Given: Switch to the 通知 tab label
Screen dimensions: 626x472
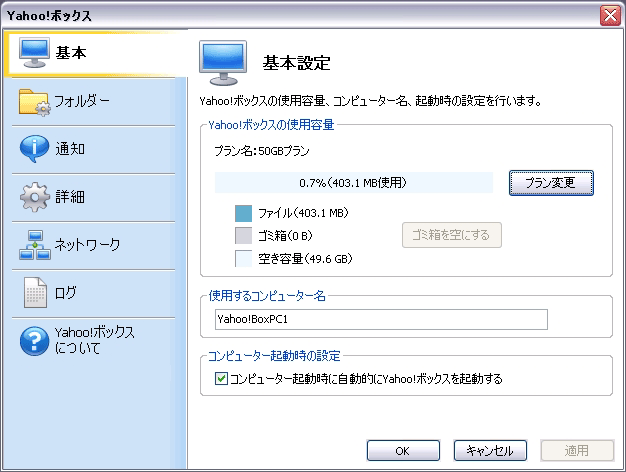Looking at the screenshot, I should (70, 149).
